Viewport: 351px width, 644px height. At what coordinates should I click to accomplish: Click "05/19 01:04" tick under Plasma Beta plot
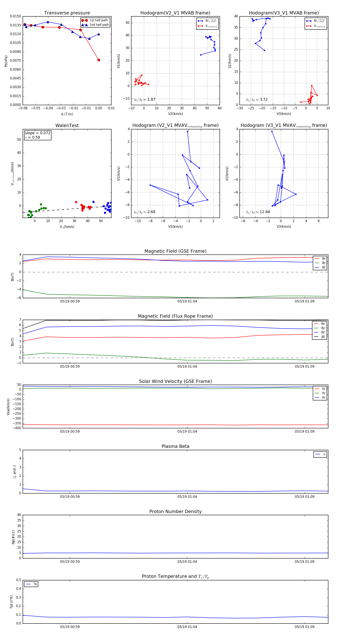click(187, 497)
